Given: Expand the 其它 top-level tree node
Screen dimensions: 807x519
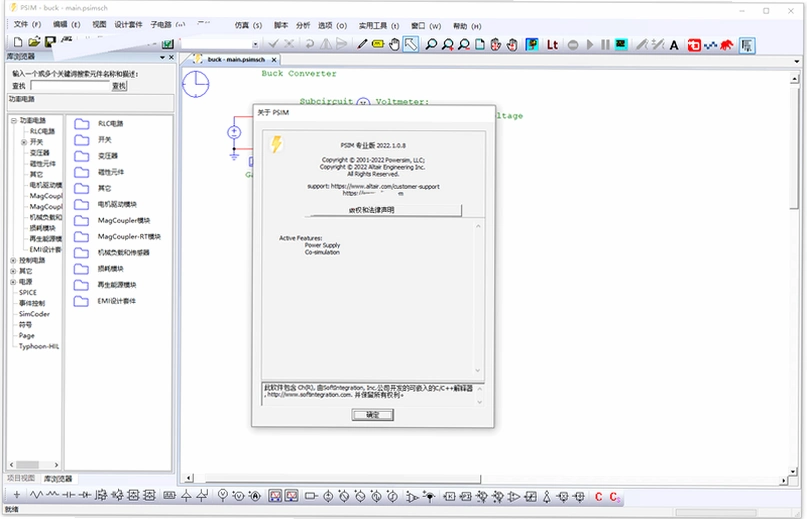Looking at the screenshot, I should pyautogui.click(x=13, y=271).
